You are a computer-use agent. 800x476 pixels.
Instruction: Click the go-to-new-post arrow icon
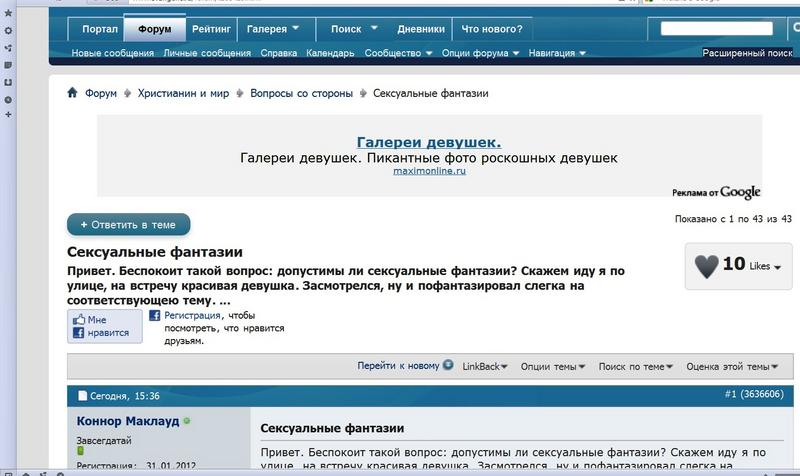click(x=448, y=366)
